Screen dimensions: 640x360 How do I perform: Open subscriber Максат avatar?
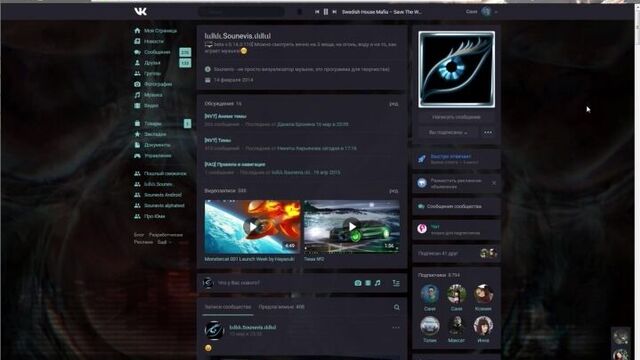coord(456,326)
